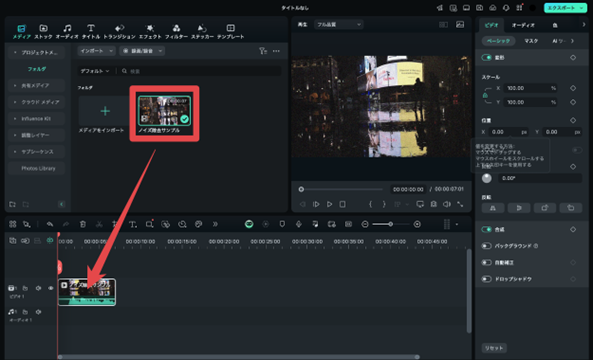Toggle the 合成 (Compositing) switch
The image size is (593, 360).
[486, 230]
